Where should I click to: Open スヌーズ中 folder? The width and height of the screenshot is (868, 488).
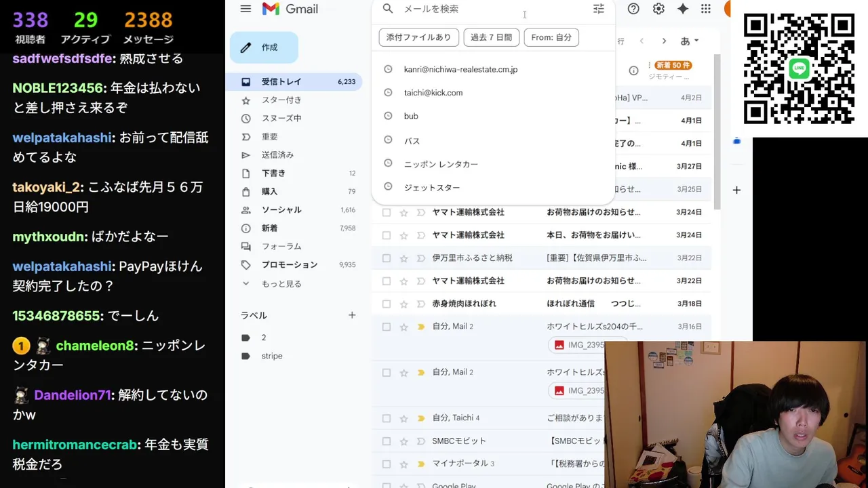click(294, 119)
